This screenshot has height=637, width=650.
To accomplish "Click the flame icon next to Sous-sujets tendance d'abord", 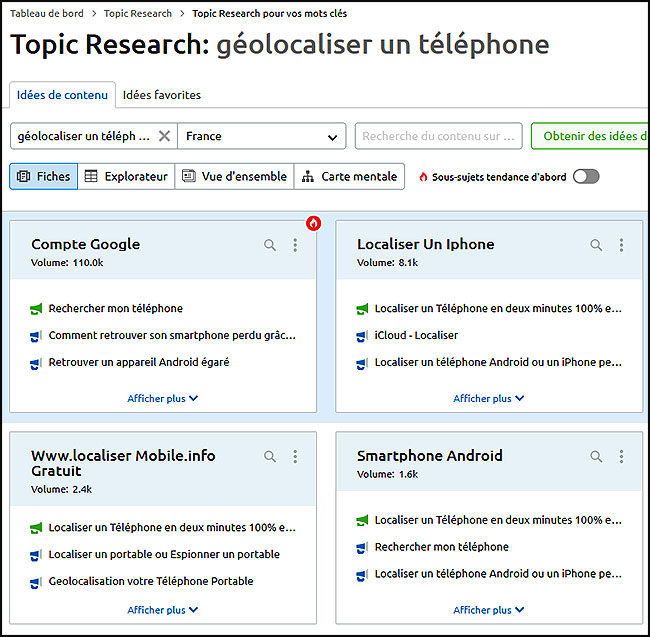I will point(423,177).
